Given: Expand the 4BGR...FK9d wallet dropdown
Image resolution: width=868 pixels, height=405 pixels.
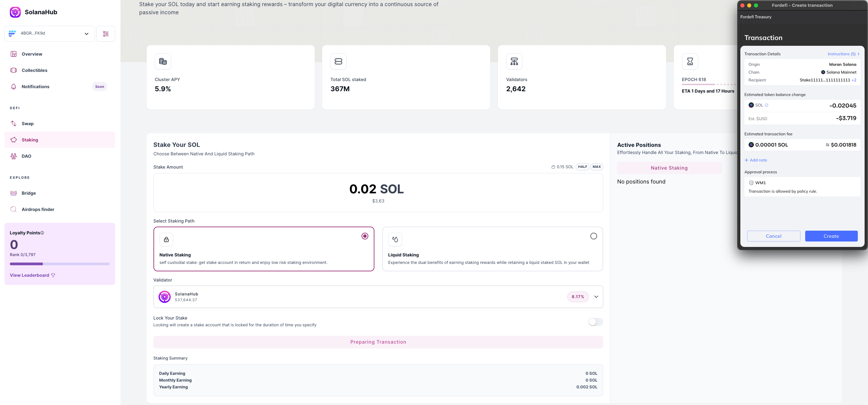Looking at the screenshot, I should 50,34.
